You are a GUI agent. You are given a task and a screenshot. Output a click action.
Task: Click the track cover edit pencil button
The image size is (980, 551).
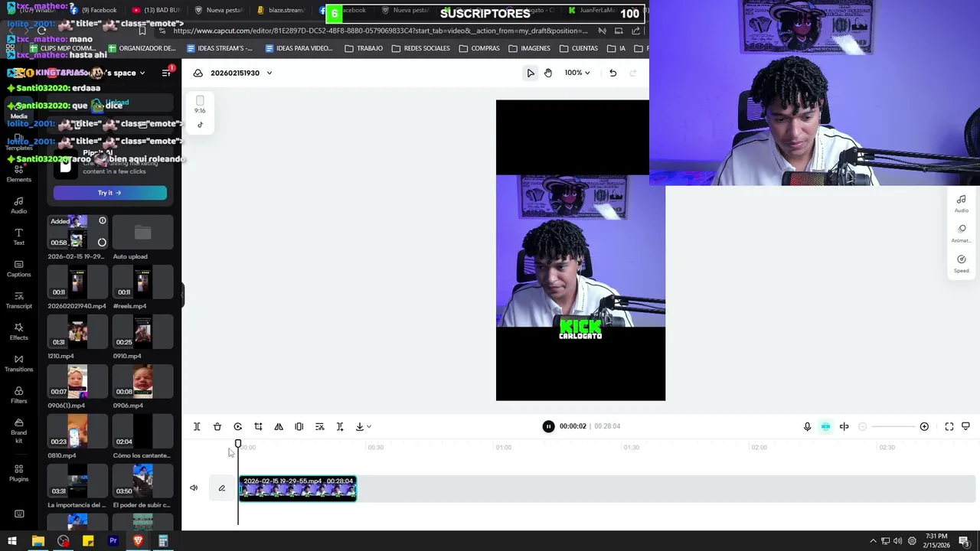coord(221,488)
